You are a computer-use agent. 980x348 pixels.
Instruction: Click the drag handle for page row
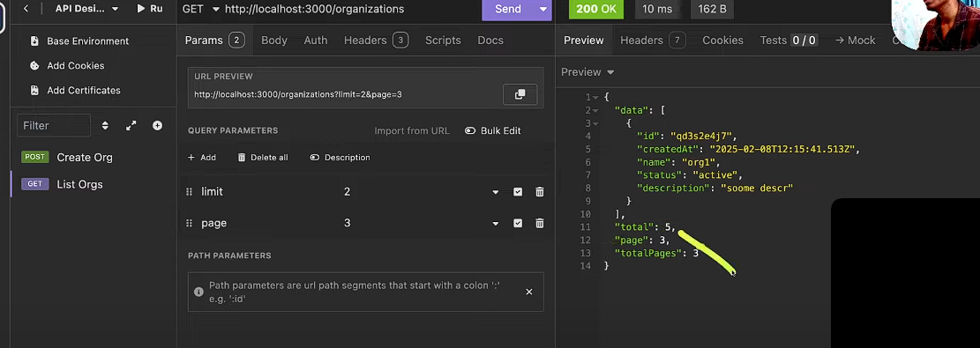[x=190, y=223]
